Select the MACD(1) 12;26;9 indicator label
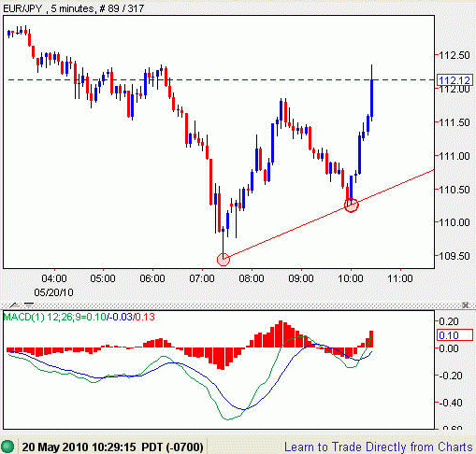 pyautogui.click(x=79, y=317)
